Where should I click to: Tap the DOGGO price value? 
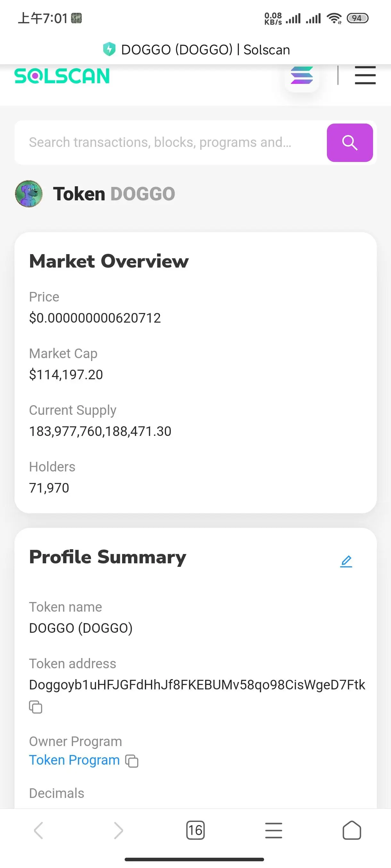(95, 318)
